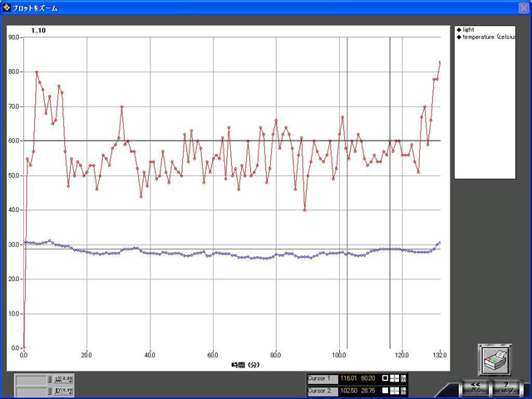Open X-axis format options button
This screenshot has width=532, height=399.
68,379
